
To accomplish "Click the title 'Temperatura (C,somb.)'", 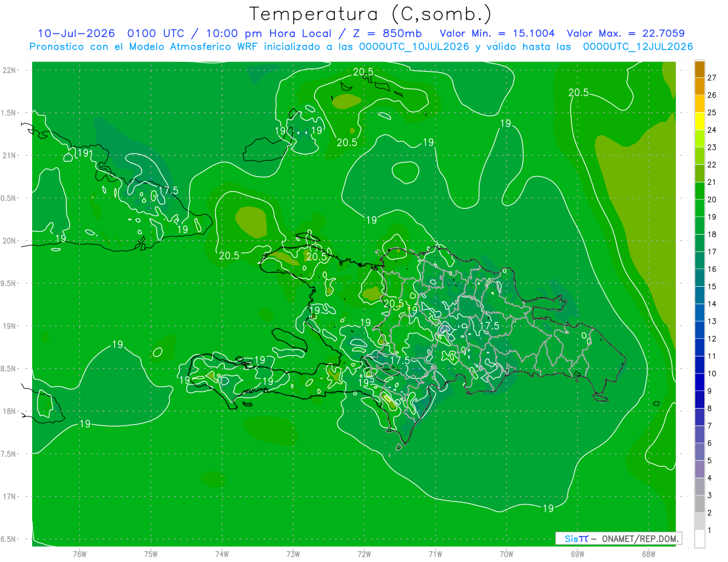I will coord(371,13).
